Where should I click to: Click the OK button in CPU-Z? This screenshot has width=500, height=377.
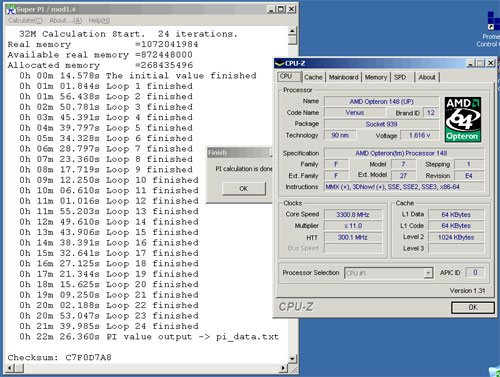pos(473,307)
